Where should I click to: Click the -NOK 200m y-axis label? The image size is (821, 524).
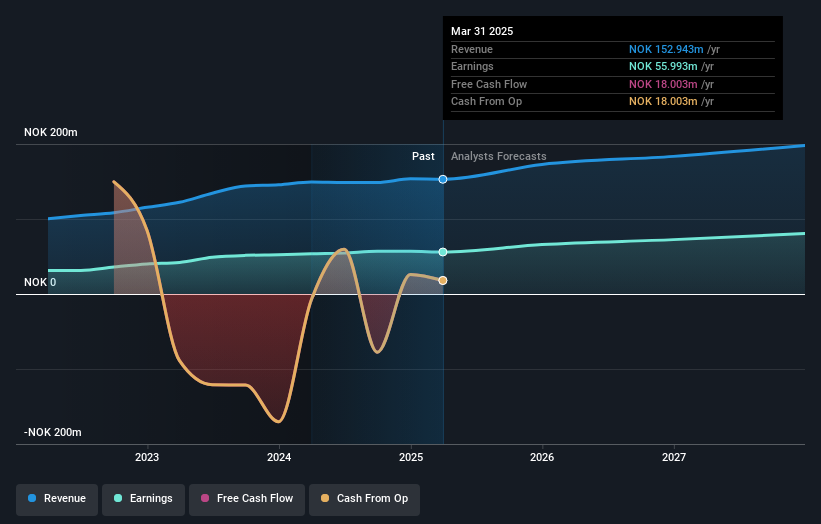pyautogui.click(x=53, y=432)
